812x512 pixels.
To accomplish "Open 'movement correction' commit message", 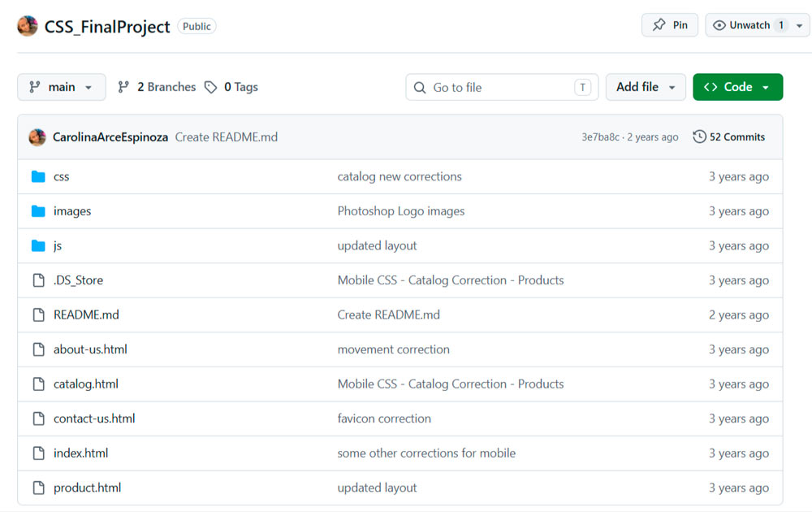I will pos(394,349).
